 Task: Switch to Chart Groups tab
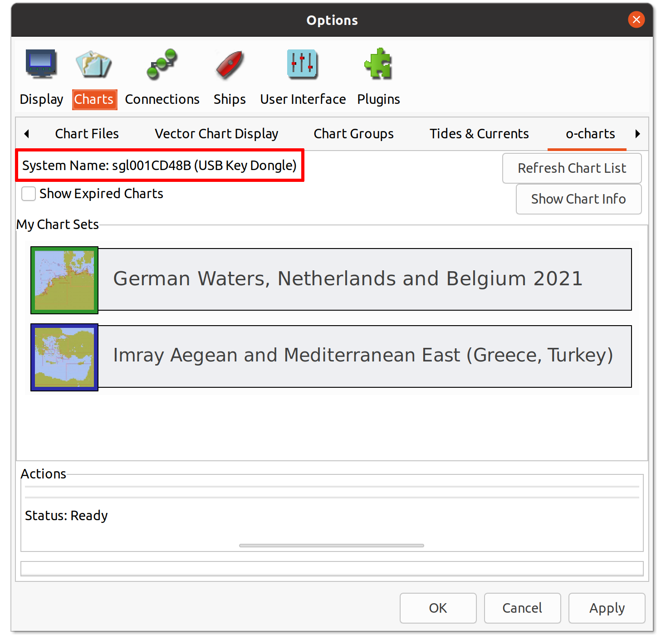(353, 134)
